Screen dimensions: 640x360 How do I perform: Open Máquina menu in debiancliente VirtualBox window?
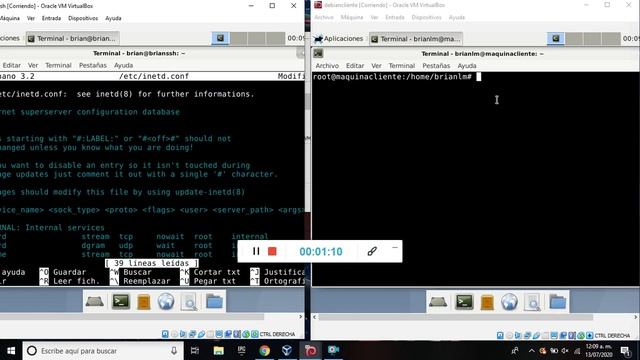coord(352,18)
